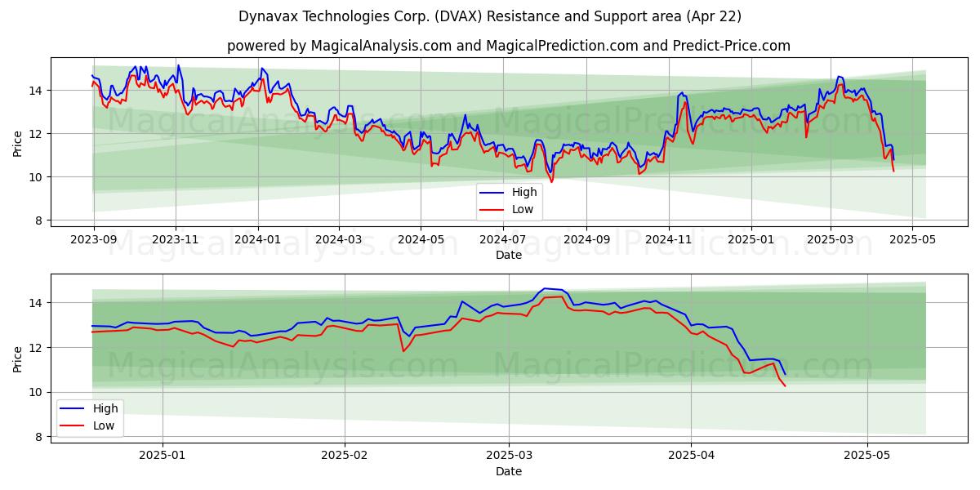980x490 pixels.
Task: Click the 'Low' legend entry in bottom chart
Action: click(x=87, y=425)
